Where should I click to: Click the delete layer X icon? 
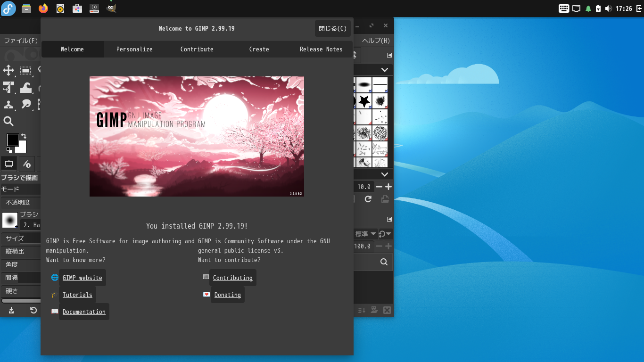click(x=387, y=310)
